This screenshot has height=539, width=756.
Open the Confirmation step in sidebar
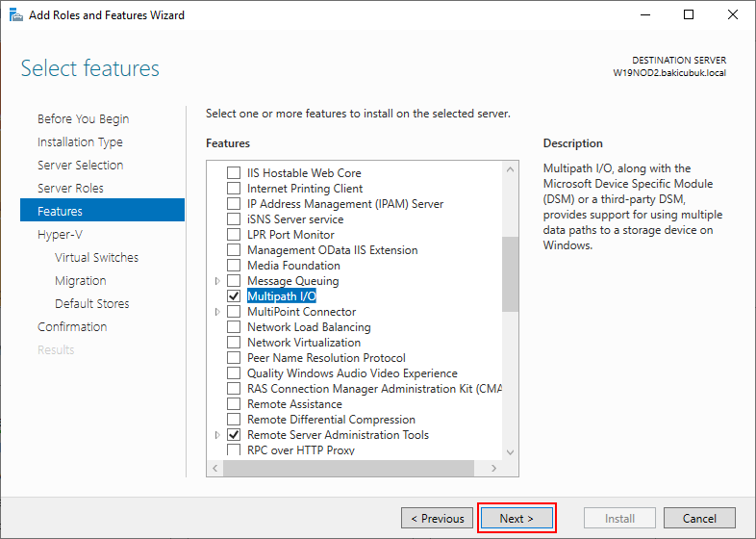point(72,326)
